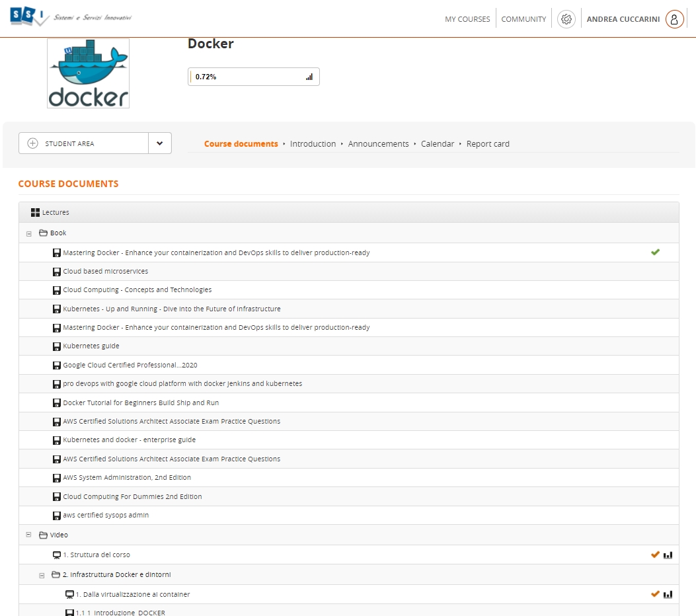Open the settings gear icon in header
Screen dimensions: 696x616
click(566, 19)
